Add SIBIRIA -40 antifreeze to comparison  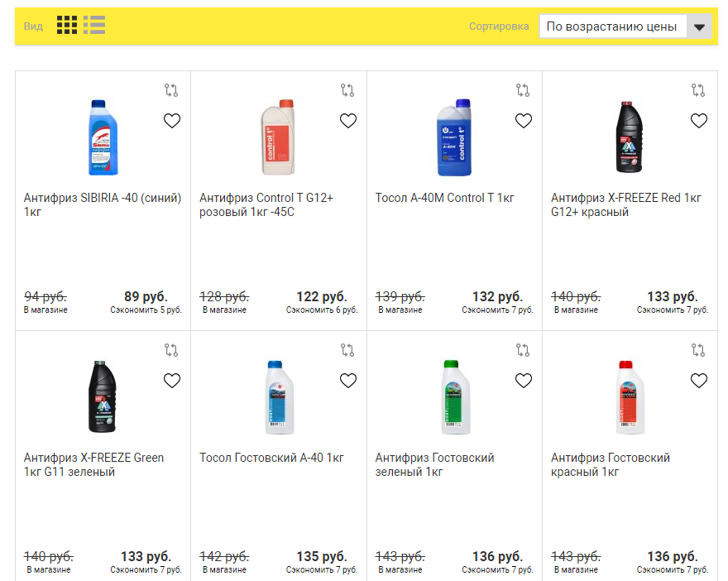click(x=171, y=89)
